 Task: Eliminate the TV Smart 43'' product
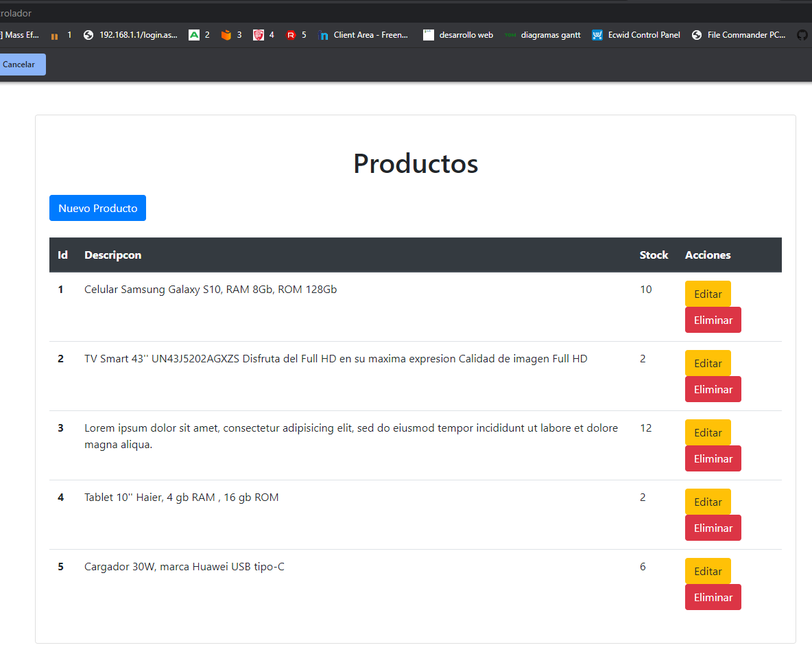(x=713, y=389)
